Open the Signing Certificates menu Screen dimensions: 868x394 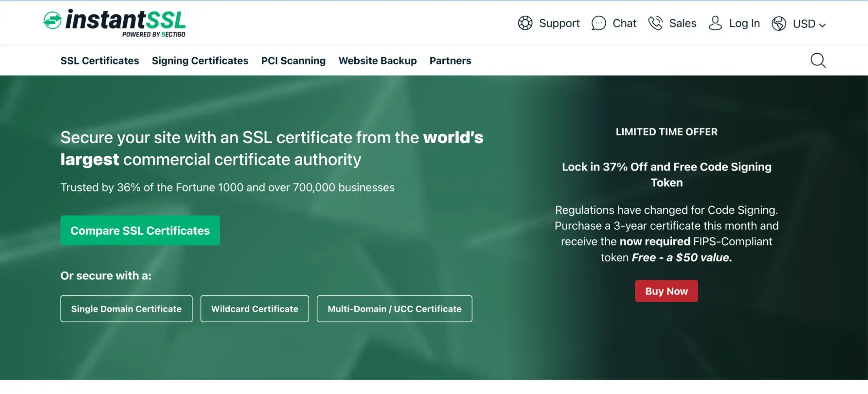(200, 61)
